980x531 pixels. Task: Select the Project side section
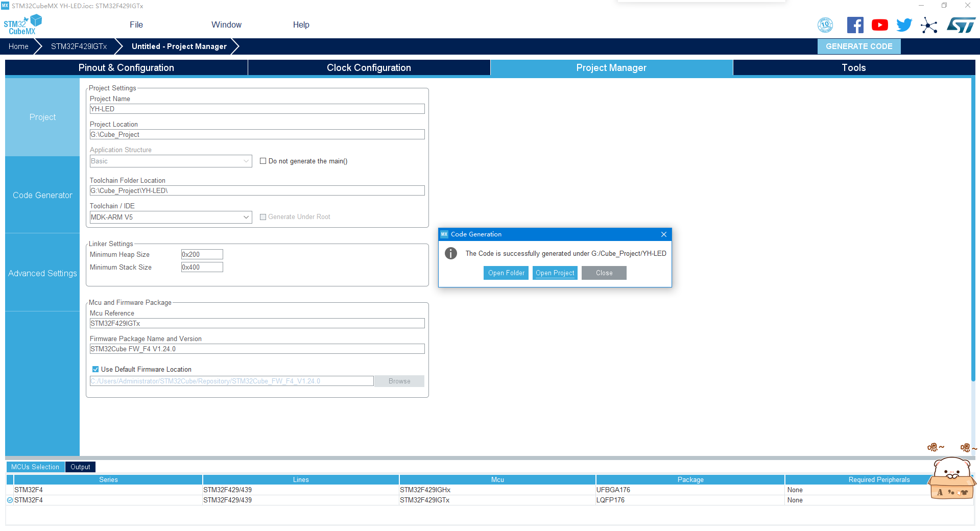coord(42,117)
